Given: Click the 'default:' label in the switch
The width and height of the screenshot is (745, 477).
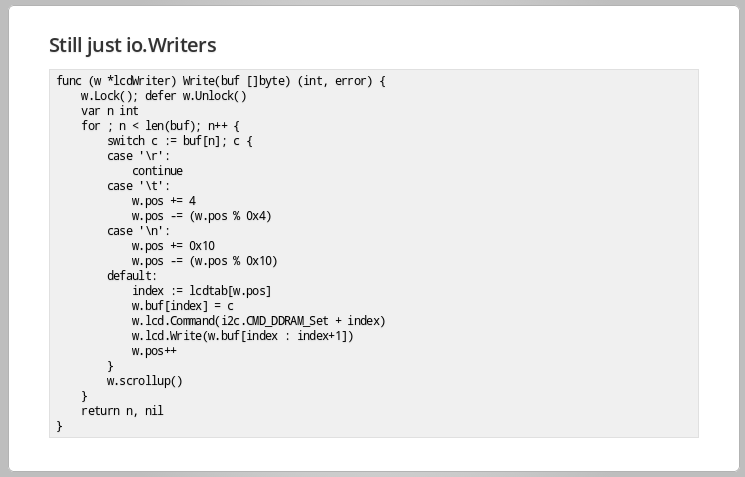Looking at the screenshot, I should [x=132, y=276].
